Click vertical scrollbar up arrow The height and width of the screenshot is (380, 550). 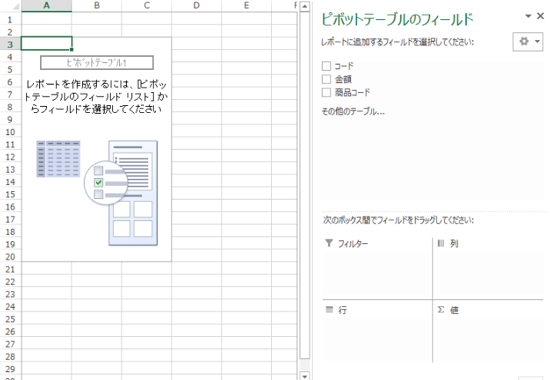pyautogui.click(x=304, y=6)
